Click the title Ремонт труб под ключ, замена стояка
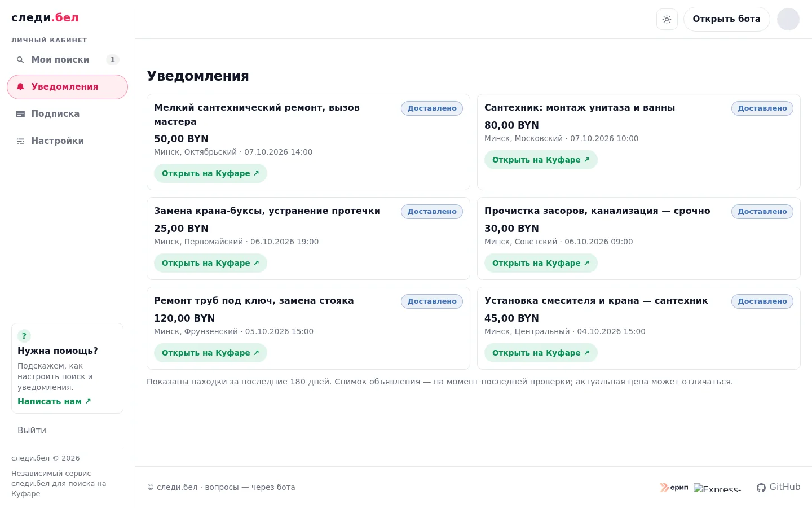812x508 pixels. pos(254,301)
